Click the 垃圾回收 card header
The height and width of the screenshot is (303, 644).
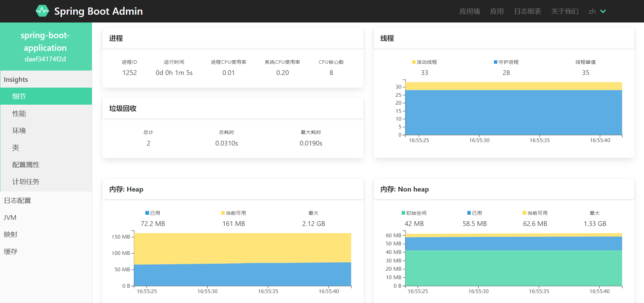tap(233, 108)
